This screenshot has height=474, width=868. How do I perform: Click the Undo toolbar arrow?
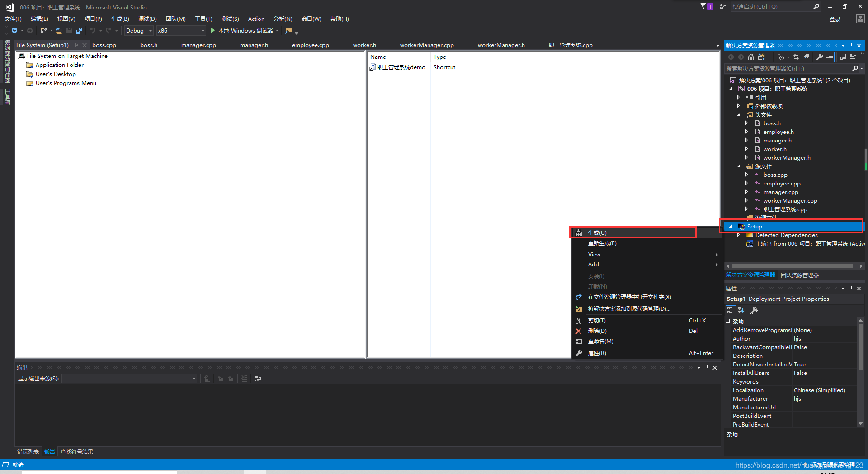coord(93,31)
